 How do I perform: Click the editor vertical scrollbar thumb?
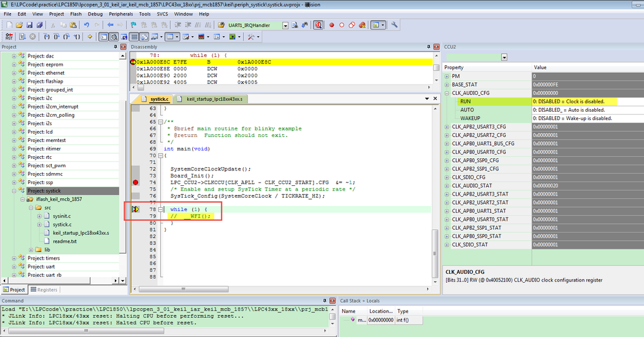[x=435, y=254]
